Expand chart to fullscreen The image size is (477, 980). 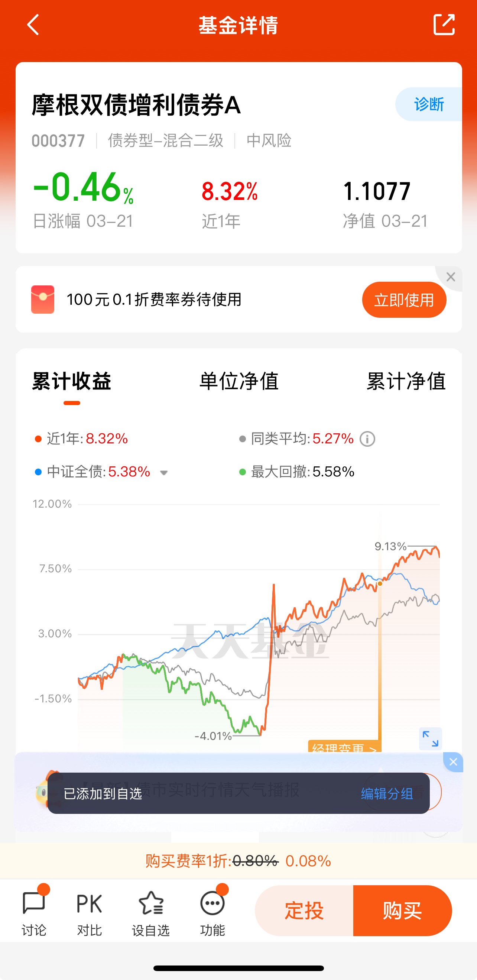pos(430,739)
